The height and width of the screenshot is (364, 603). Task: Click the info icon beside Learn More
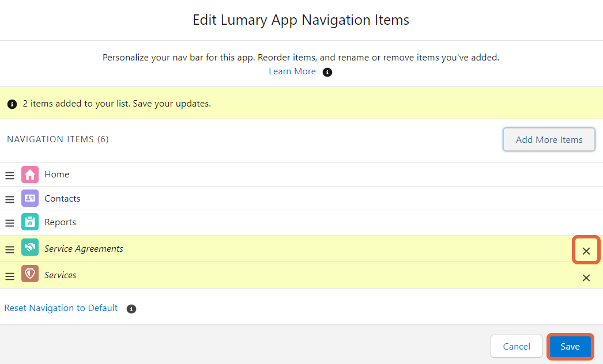point(327,72)
